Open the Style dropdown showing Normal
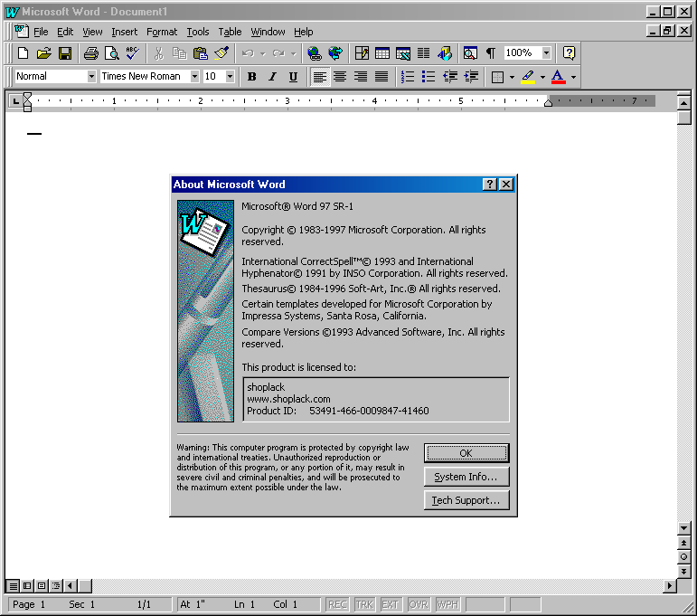Screen dimensions: 697x616 click(91, 77)
